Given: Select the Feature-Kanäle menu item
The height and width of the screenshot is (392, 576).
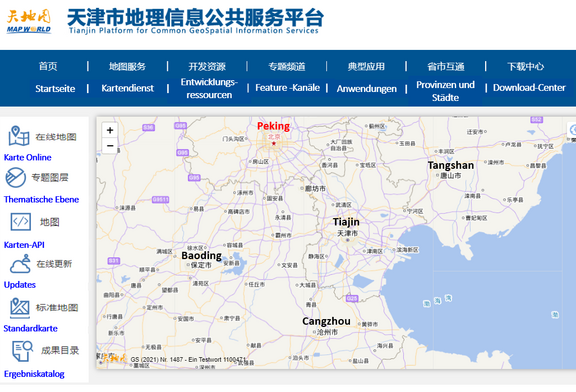Looking at the screenshot, I should click(x=287, y=88).
